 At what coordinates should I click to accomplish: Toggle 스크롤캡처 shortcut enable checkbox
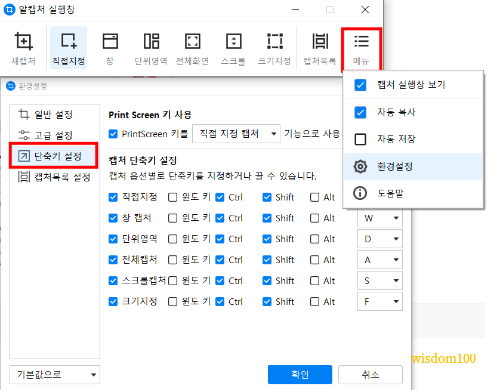(113, 281)
